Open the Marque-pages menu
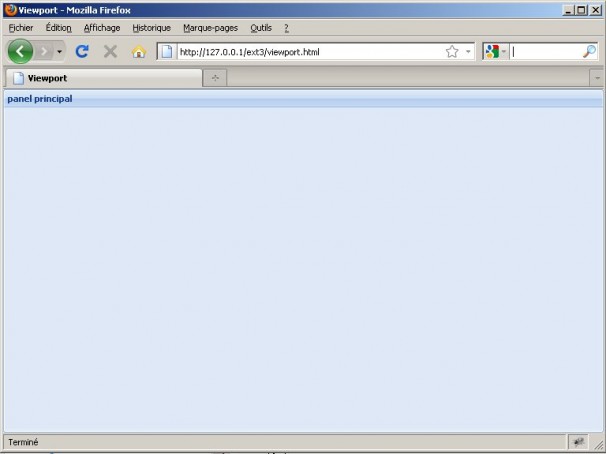This screenshot has width=606, height=454. (210, 28)
